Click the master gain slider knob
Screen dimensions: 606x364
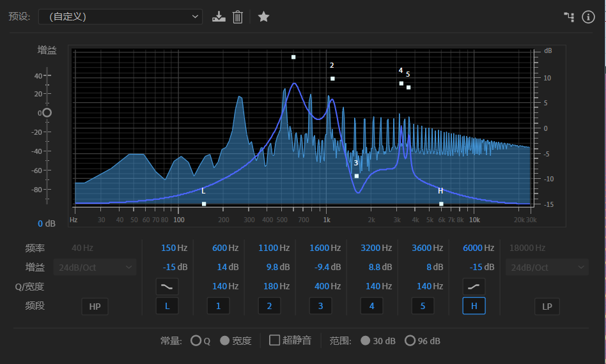coord(47,112)
